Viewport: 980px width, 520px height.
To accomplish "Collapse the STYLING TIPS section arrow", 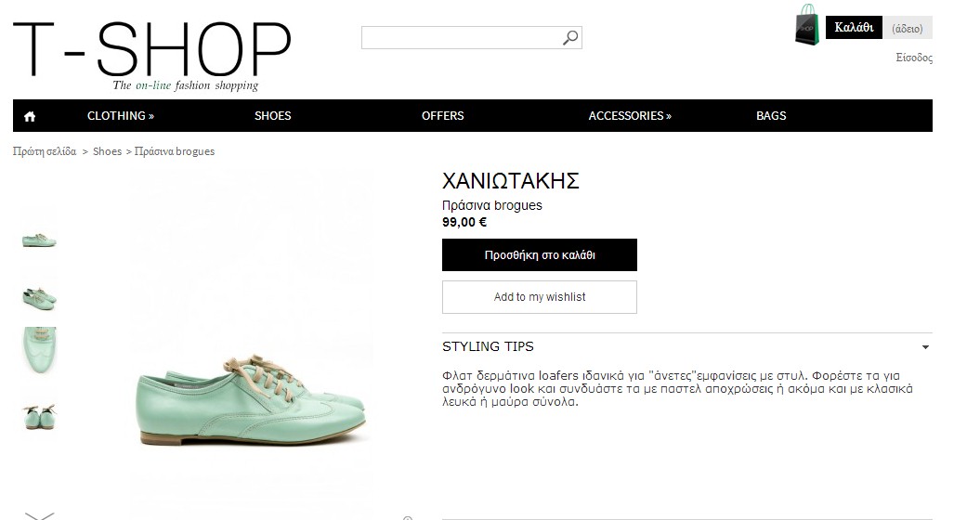I will (x=925, y=347).
